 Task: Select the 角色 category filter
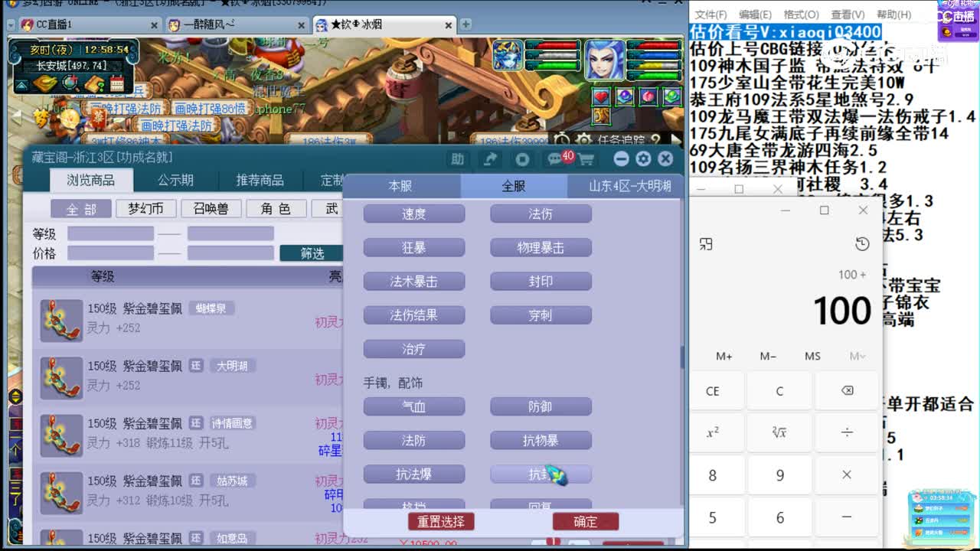point(276,209)
